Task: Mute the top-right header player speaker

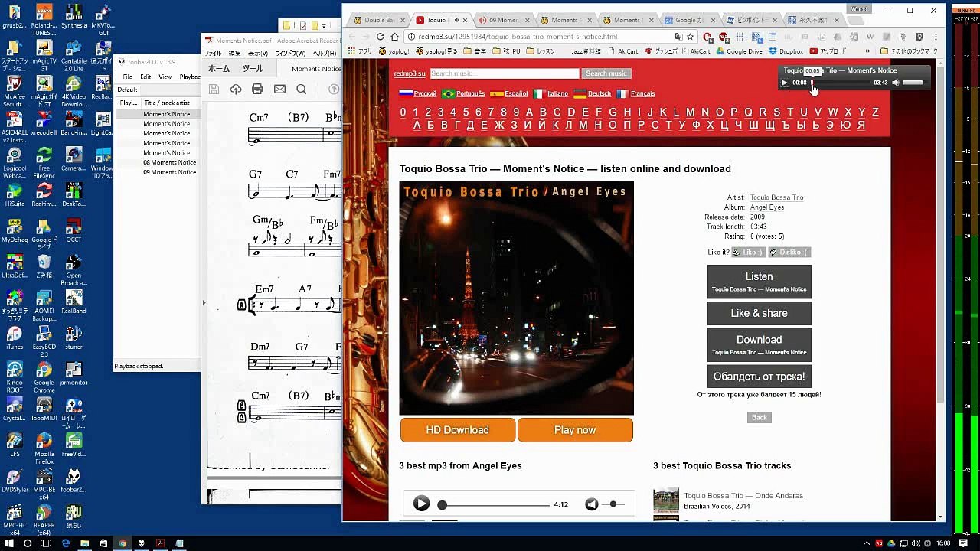Action: point(896,83)
